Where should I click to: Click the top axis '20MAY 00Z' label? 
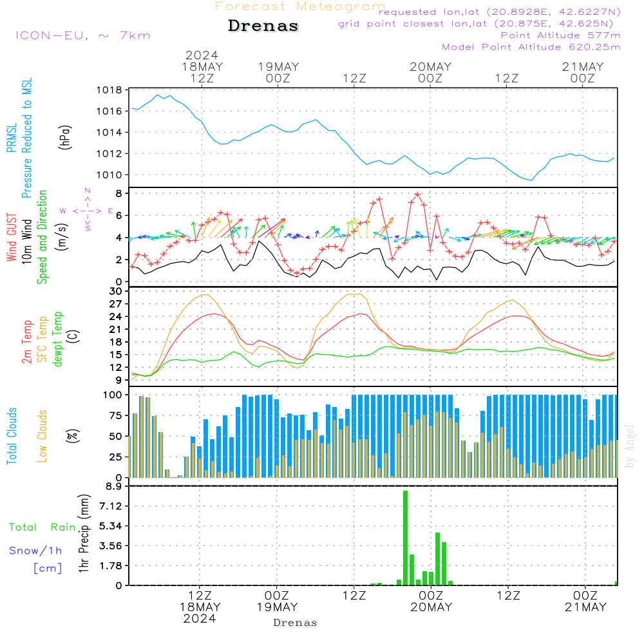(430, 72)
